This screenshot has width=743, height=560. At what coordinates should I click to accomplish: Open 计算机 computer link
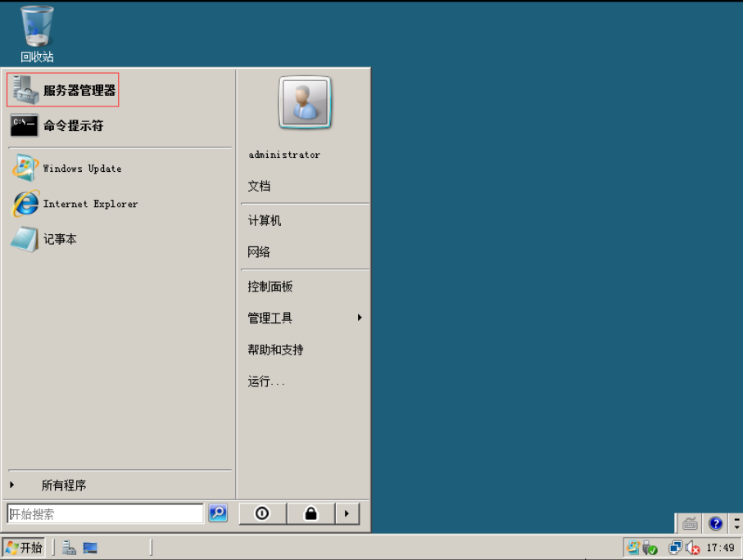(x=265, y=220)
